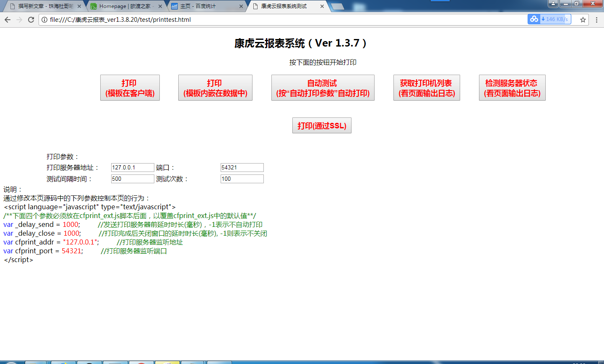This screenshot has height=364, width=604.
Task: Click the 测试间隔时间： label
Action: pyautogui.click(x=70, y=179)
